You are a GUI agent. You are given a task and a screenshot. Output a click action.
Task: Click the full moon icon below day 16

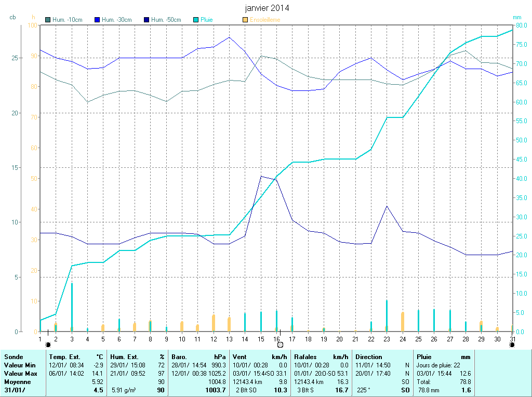coord(281,344)
